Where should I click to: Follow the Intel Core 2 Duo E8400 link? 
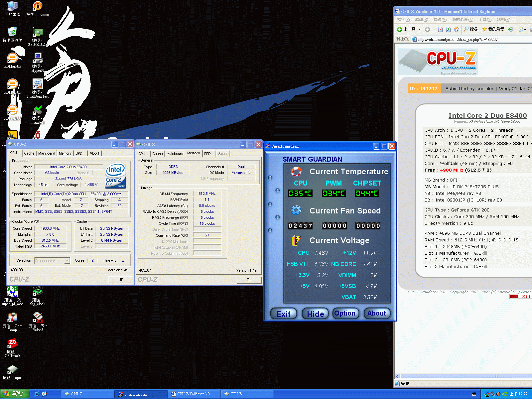click(487, 115)
